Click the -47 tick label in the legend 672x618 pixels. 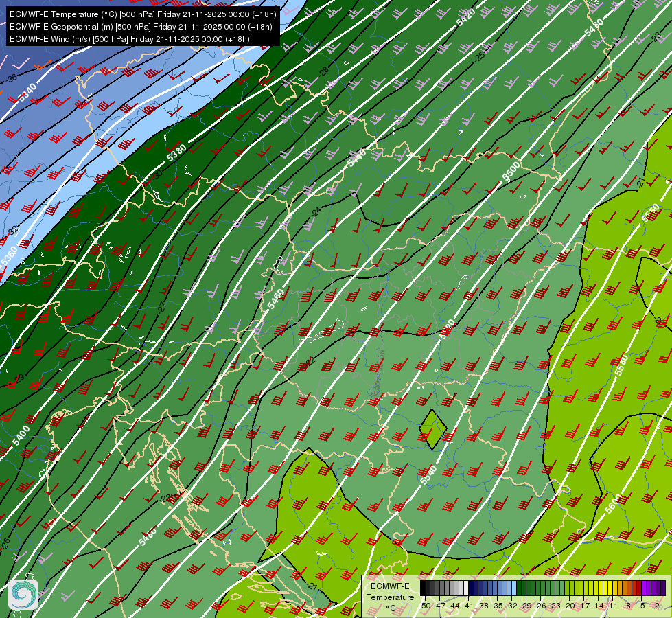coord(439,606)
